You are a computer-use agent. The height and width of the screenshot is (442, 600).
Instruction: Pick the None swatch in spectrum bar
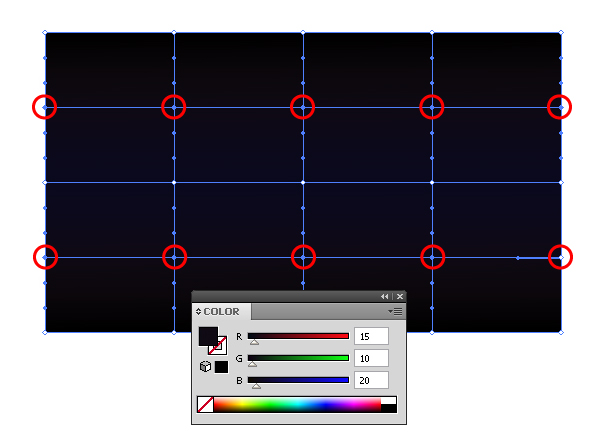205,404
